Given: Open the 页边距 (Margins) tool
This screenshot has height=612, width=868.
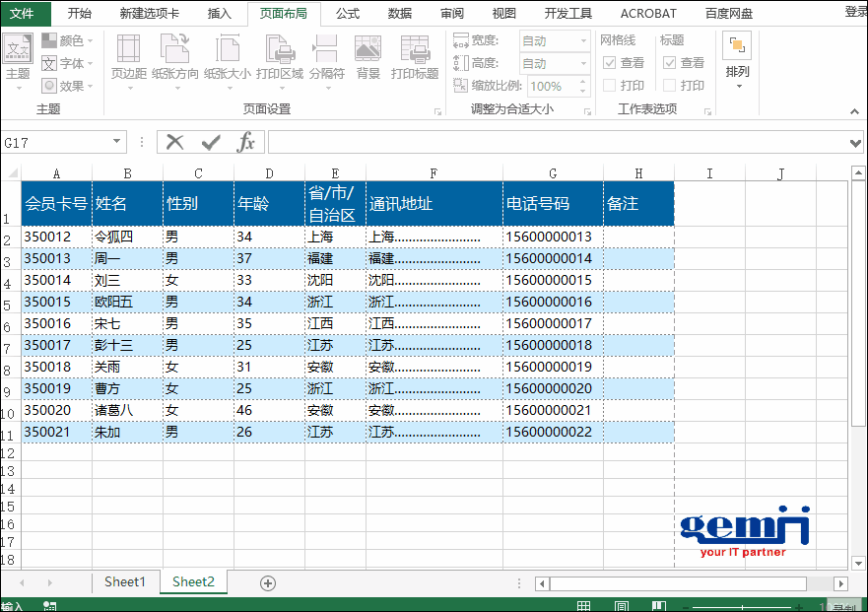Looking at the screenshot, I should [128, 57].
